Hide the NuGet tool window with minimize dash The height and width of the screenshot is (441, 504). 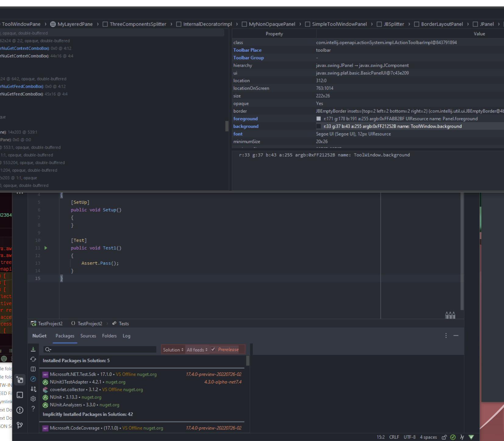pyautogui.click(x=456, y=336)
